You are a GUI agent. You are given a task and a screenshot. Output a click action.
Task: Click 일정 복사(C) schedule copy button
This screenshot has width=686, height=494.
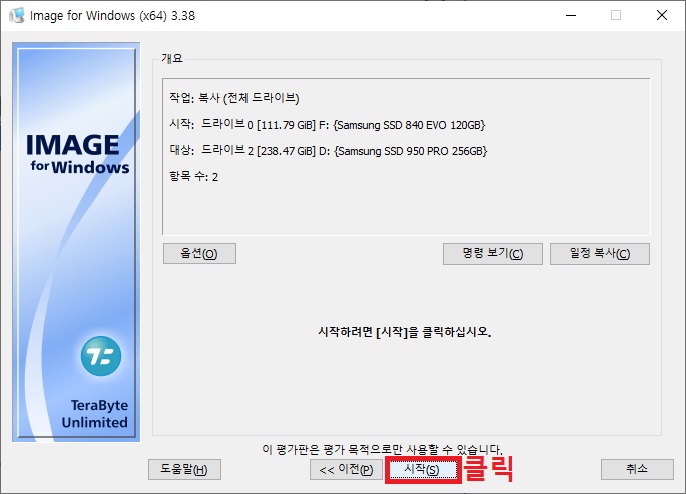pos(600,254)
